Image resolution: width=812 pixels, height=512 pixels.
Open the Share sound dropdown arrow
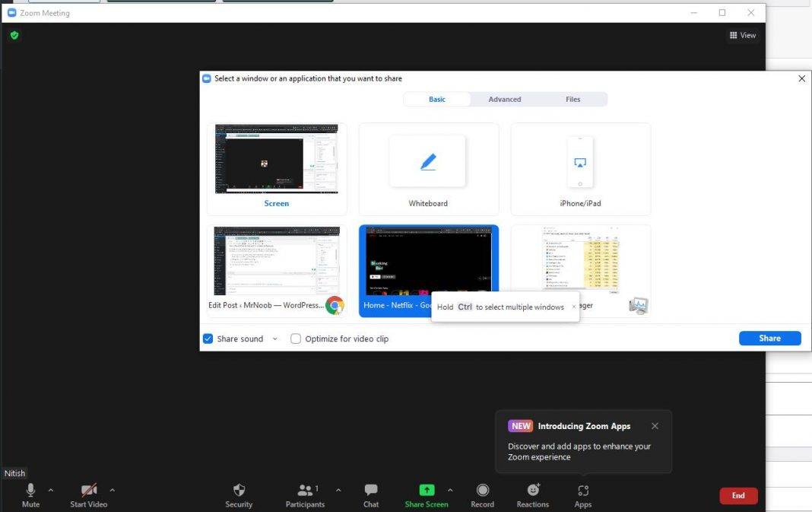coord(274,339)
